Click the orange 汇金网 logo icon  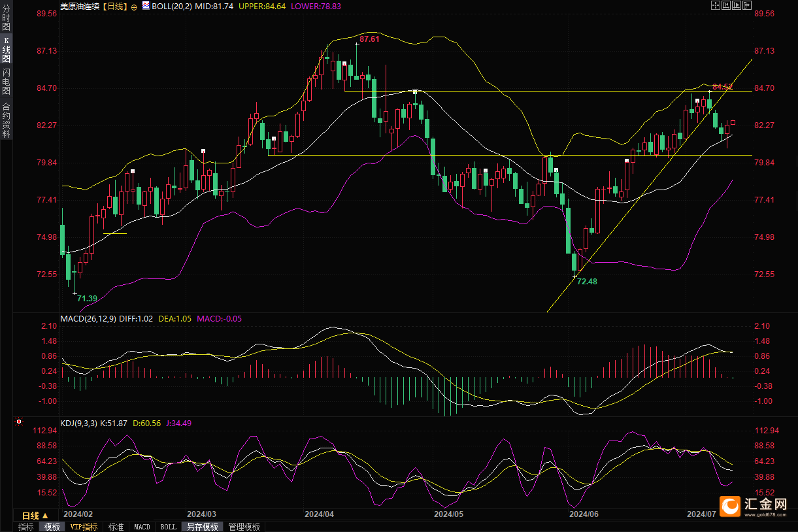click(729, 506)
